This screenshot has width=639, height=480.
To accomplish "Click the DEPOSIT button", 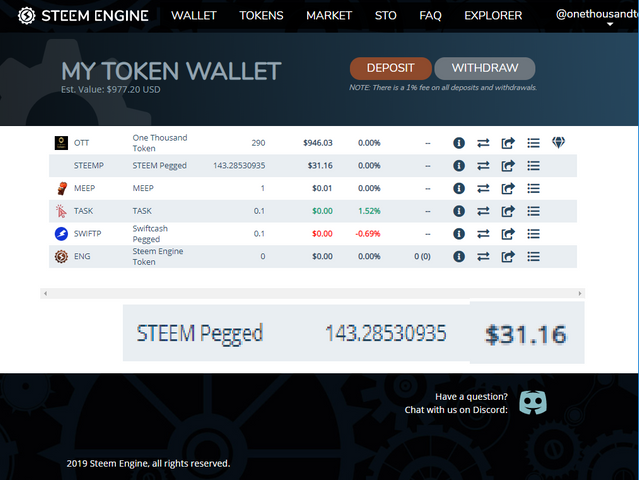I will [390, 68].
